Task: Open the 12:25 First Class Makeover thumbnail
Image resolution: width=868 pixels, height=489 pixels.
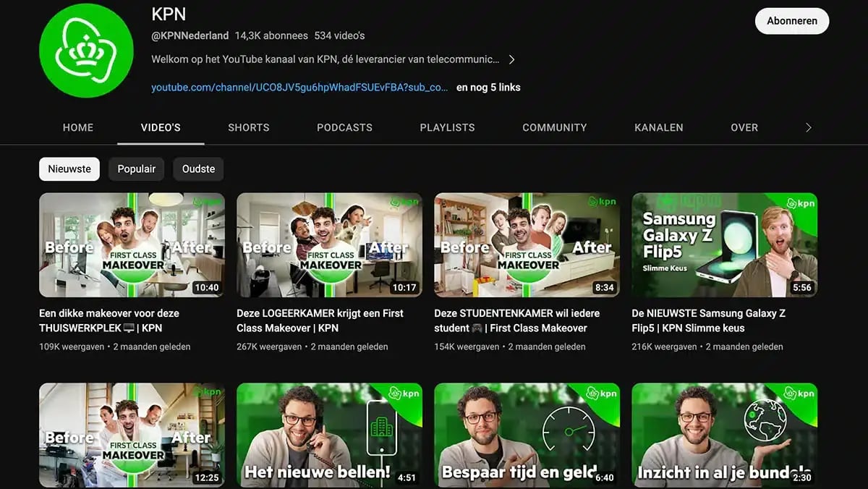Action: tap(132, 435)
